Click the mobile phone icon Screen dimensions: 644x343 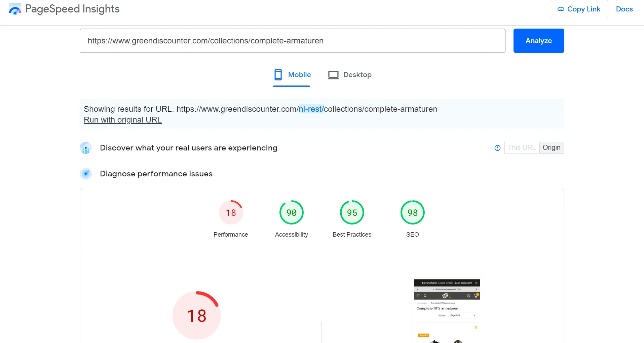click(x=278, y=75)
